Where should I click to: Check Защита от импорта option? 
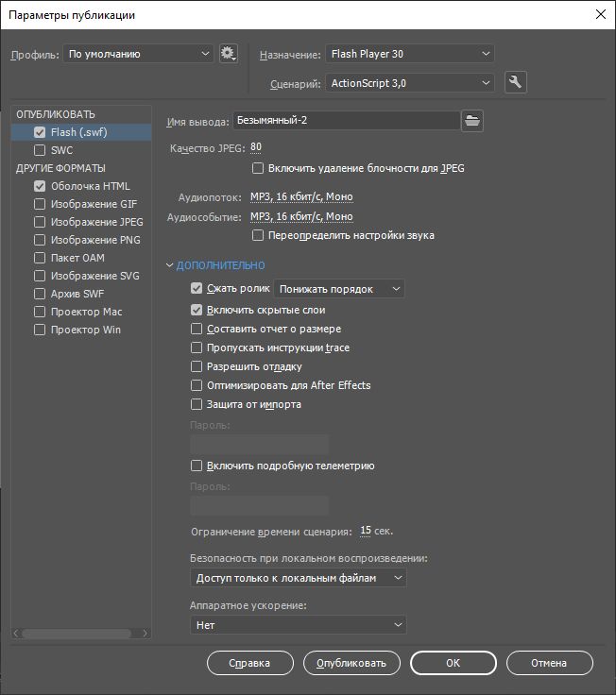197,404
